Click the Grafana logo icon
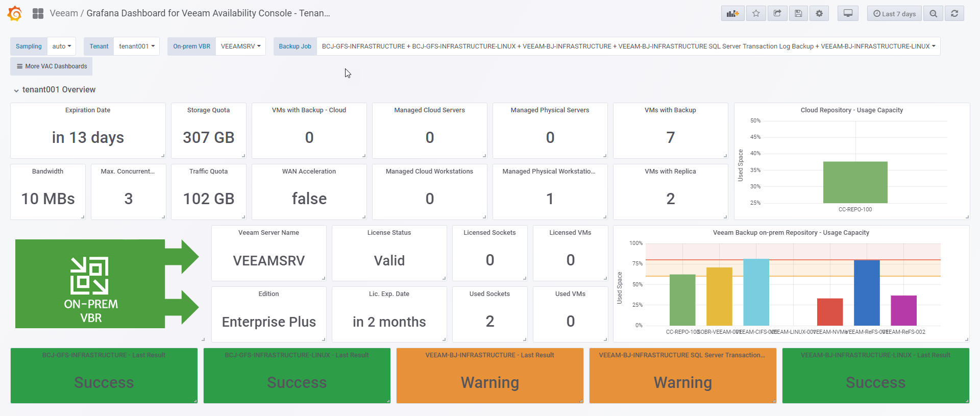This screenshot has height=416, width=980. tap(15, 13)
